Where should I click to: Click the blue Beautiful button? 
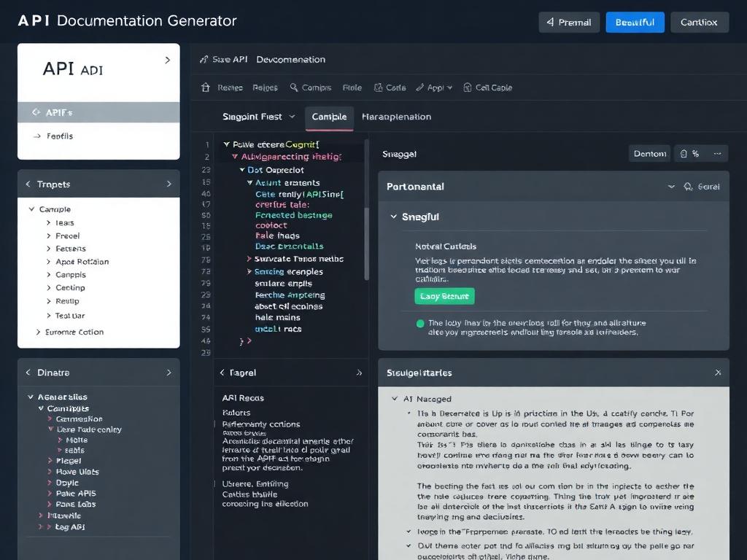pyautogui.click(x=635, y=23)
